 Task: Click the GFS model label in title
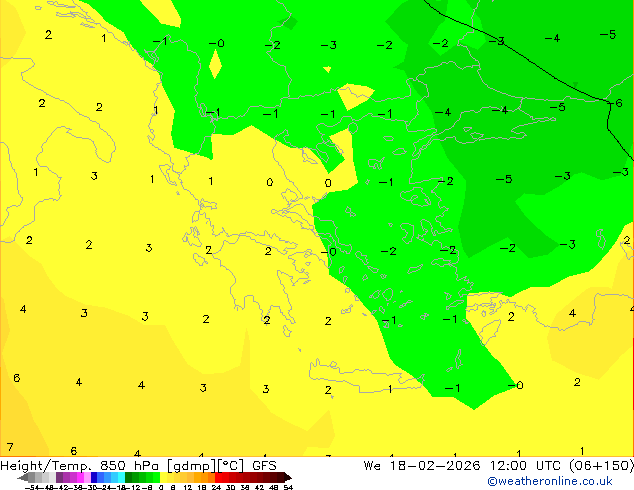click(264, 466)
